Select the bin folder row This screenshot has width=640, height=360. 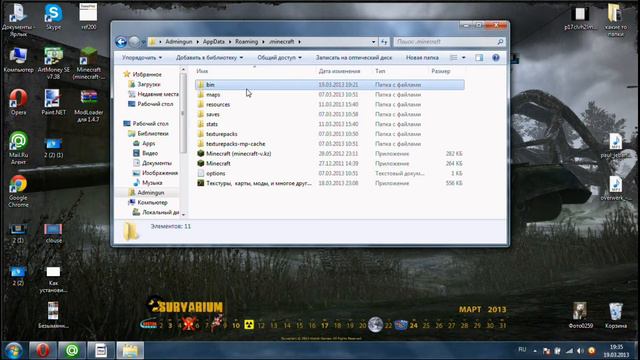click(x=330, y=84)
